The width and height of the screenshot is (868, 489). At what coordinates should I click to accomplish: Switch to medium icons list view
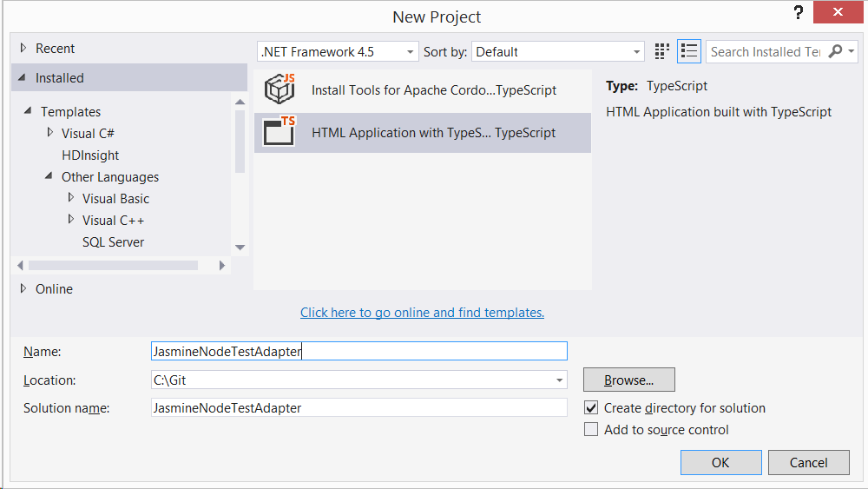click(689, 51)
